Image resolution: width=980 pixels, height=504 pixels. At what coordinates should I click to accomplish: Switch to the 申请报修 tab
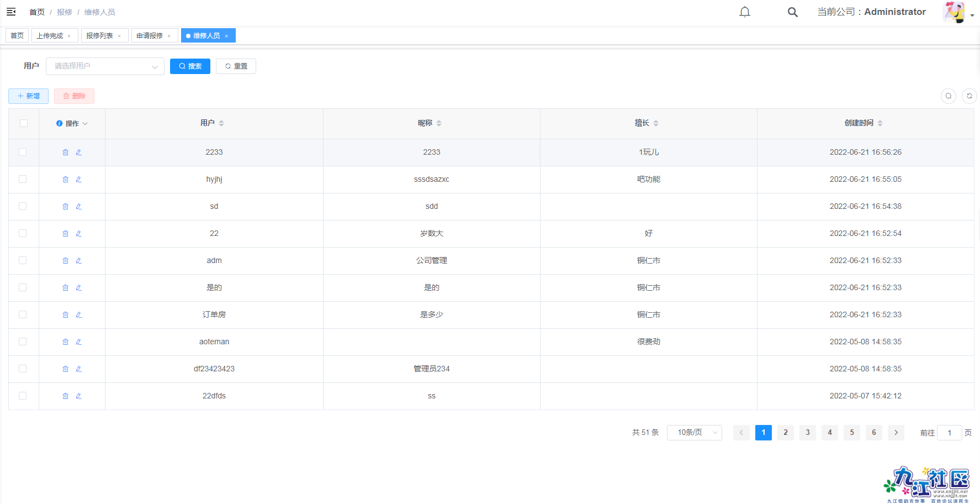coord(150,36)
